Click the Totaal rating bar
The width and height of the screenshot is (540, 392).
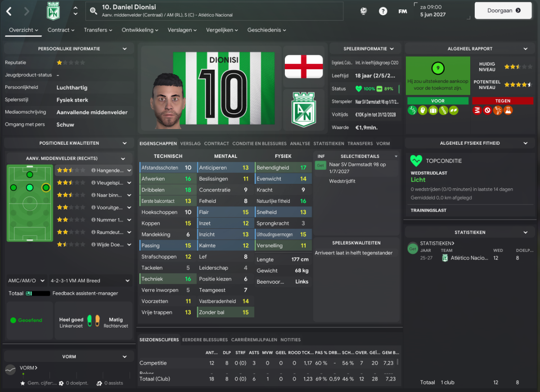tap(38, 294)
